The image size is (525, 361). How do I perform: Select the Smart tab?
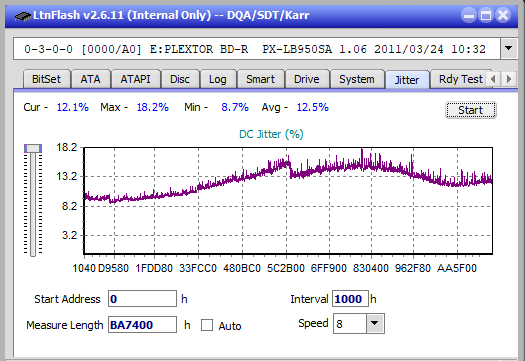260,79
